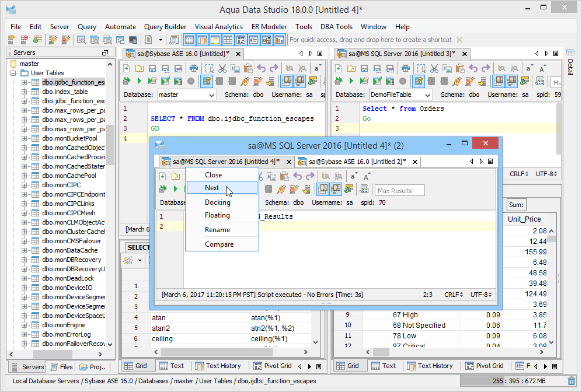The height and width of the screenshot is (392, 582).
Task: Click the Copy icon in floating window toolbar
Action: coord(271,176)
